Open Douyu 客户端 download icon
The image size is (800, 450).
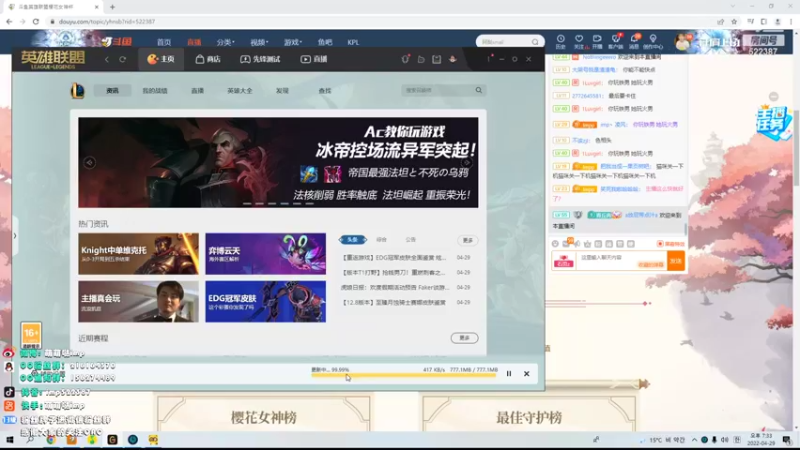(x=615, y=42)
